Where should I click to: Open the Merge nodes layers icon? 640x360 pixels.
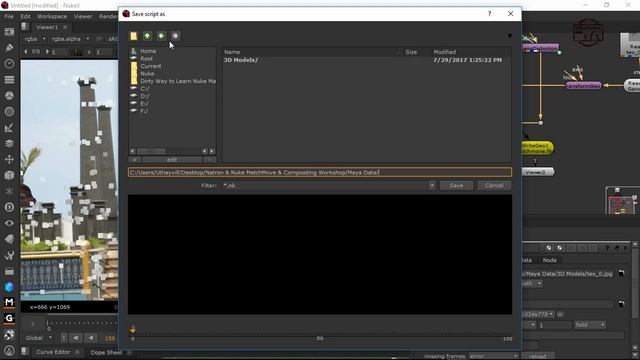[9, 144]
